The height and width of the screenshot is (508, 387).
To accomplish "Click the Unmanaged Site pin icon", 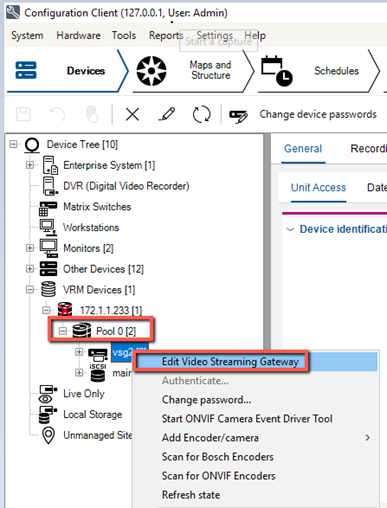I will pos(49,435).
